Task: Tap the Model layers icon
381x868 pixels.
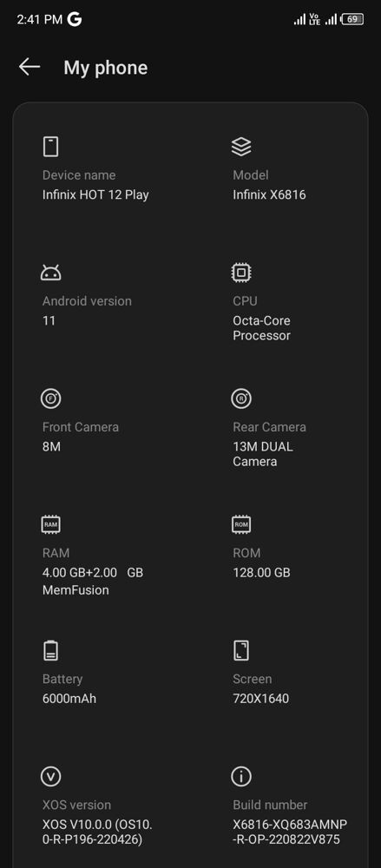Action: [x=241, y=147]
